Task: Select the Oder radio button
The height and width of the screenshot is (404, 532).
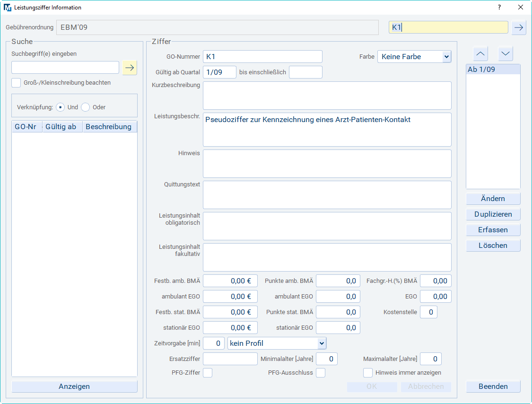Action: click(x=86, y=107)
